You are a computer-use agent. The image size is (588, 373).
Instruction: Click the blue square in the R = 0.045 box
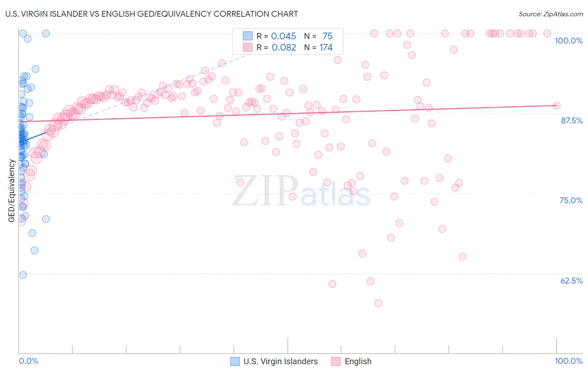tap(248, 36)
